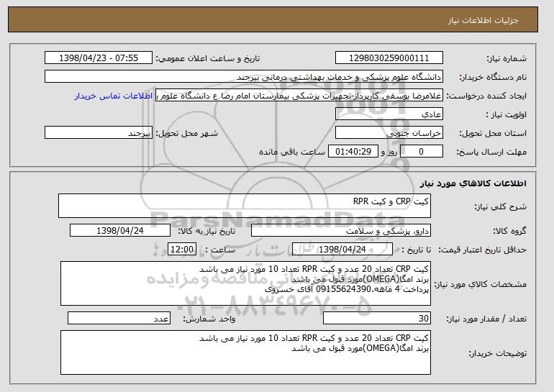
Task: Click the request creator field غلامرضا یوسفی
Action: (x=299, y=96)
